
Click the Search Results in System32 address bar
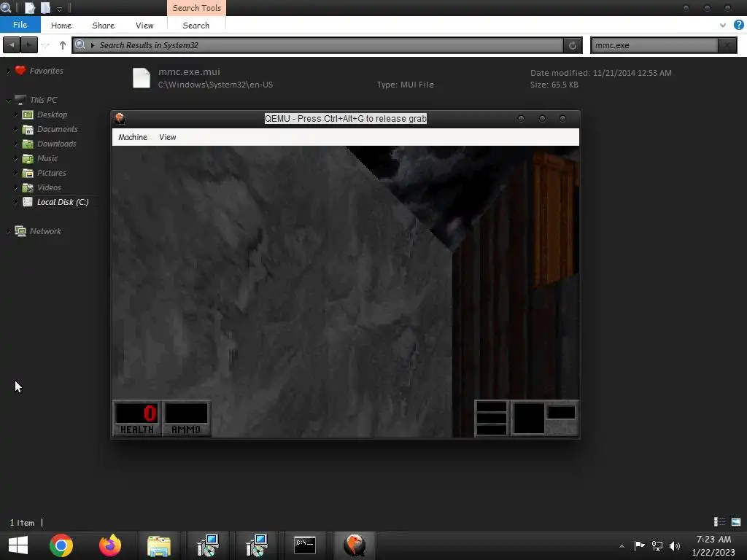(x=318, y=45)
